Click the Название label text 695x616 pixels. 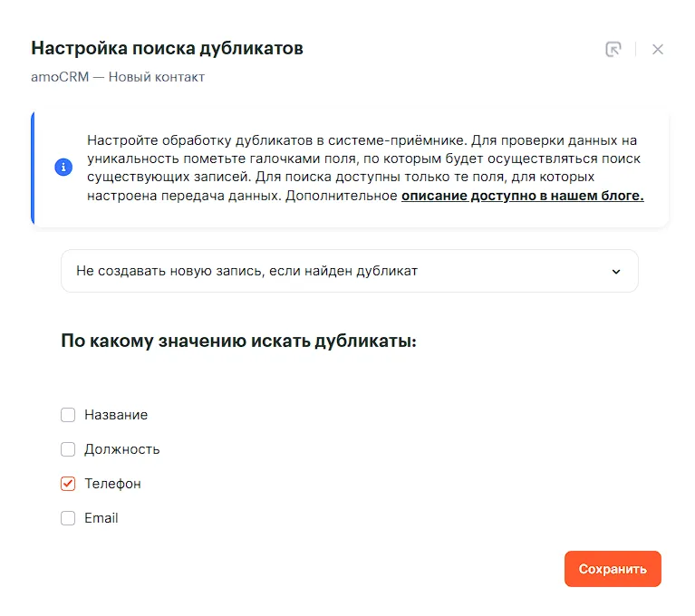coord(116,415)
